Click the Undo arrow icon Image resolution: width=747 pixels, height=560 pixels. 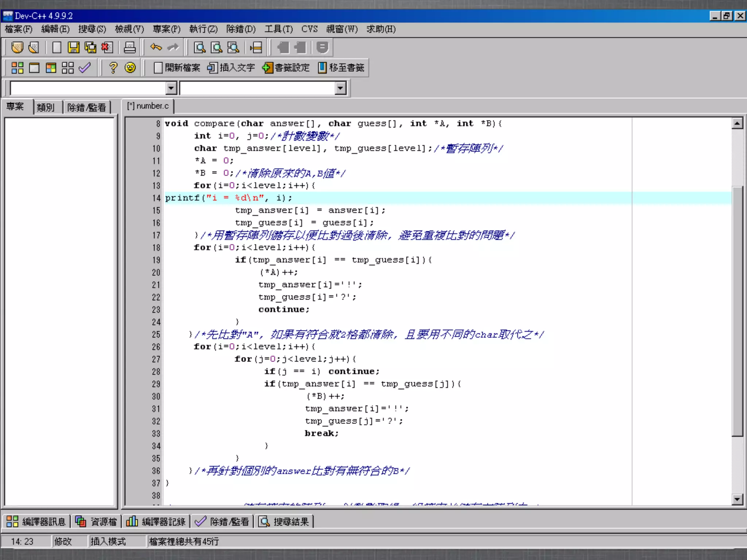[x=156, y=47]
